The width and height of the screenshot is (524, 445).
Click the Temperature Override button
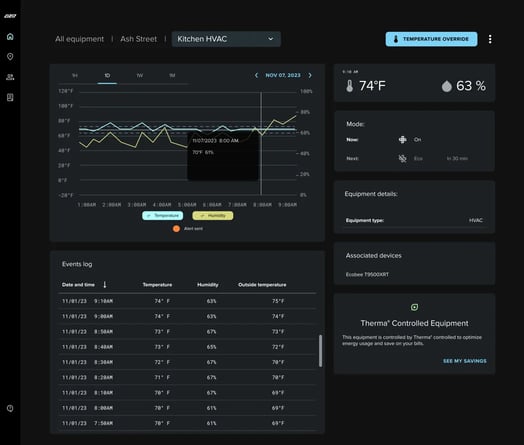[431, 39]
